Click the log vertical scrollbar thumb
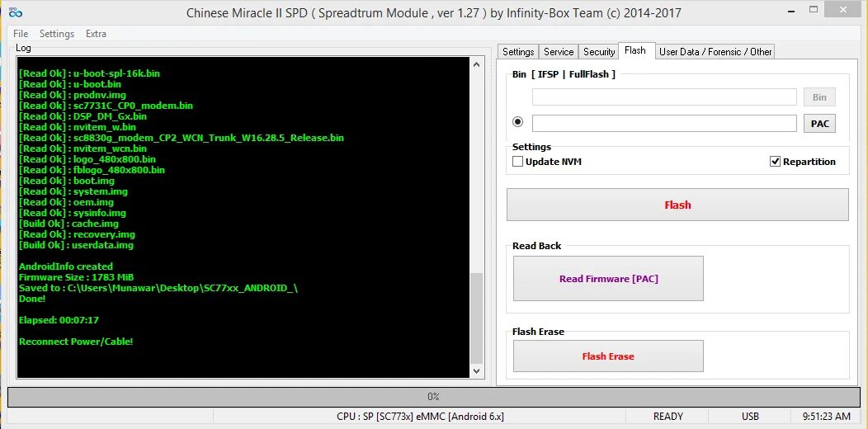 (x=477, y=317)
